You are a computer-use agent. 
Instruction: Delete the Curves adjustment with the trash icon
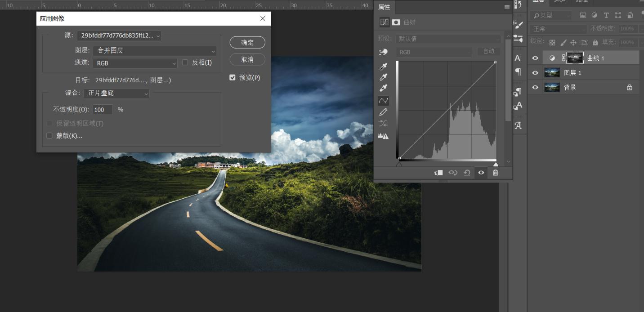(495, 173)
